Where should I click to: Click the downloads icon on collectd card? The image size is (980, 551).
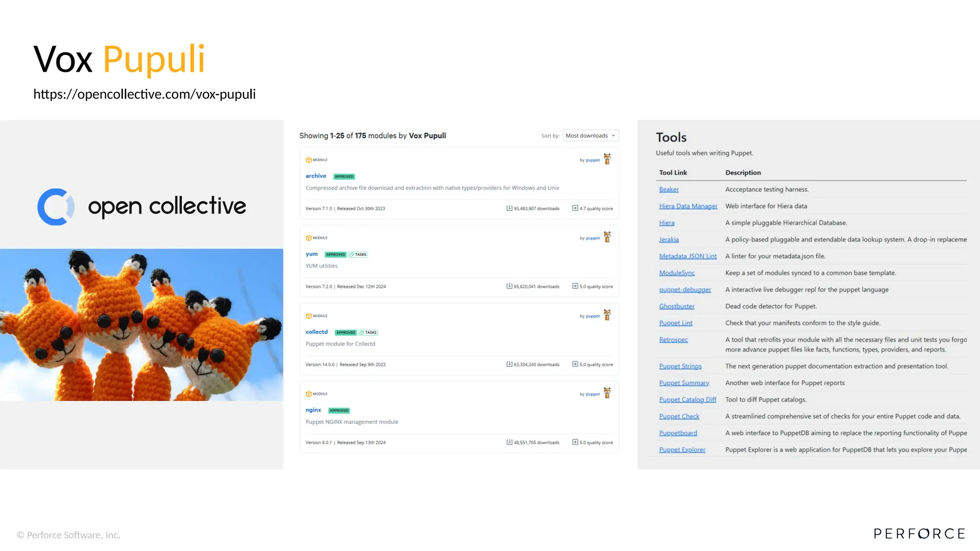click(509, 364)
